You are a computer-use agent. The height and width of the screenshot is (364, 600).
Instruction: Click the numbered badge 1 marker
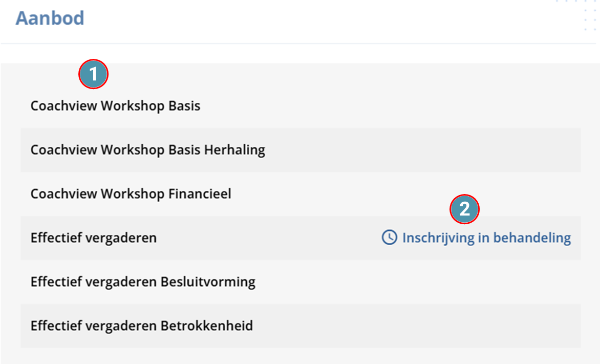(x=93, y=74)
